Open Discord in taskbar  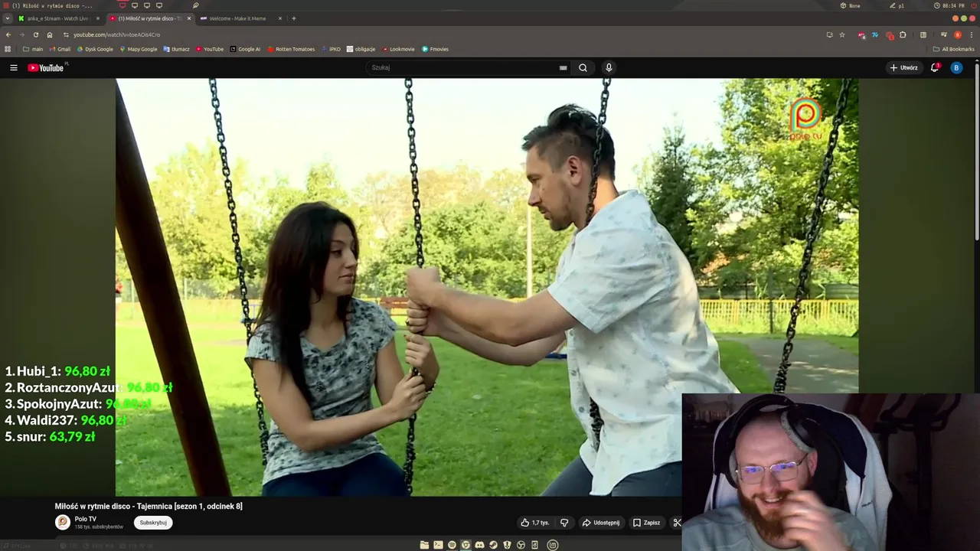479,545
